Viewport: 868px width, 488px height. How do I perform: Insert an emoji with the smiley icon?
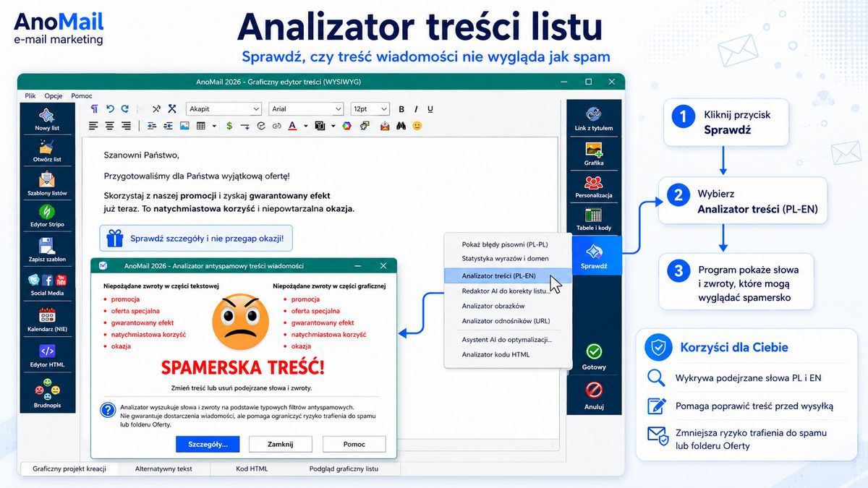(x=417, y=126)
